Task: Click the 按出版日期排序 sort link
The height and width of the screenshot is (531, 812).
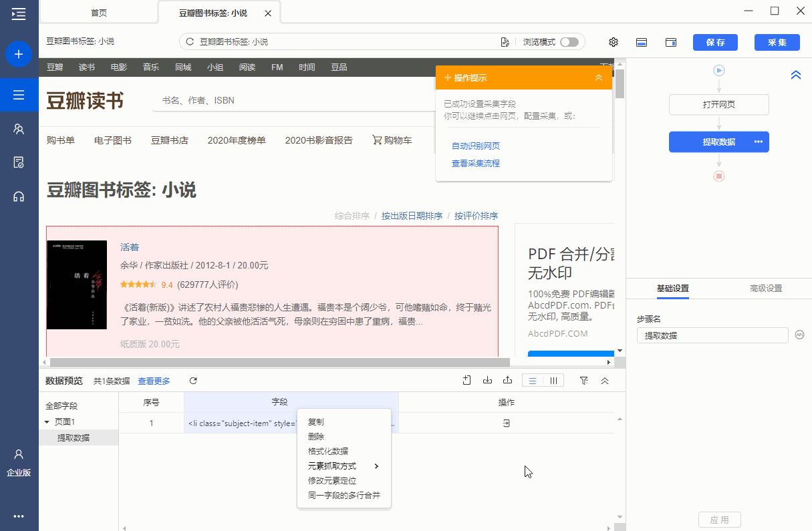Action: click(x=412, y=216)
